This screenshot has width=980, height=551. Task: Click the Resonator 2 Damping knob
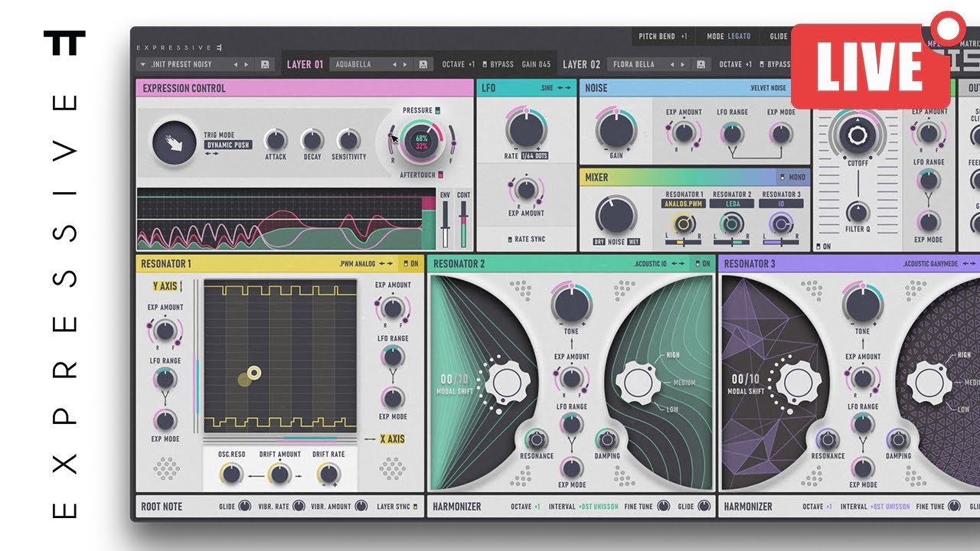pos(607,439)
